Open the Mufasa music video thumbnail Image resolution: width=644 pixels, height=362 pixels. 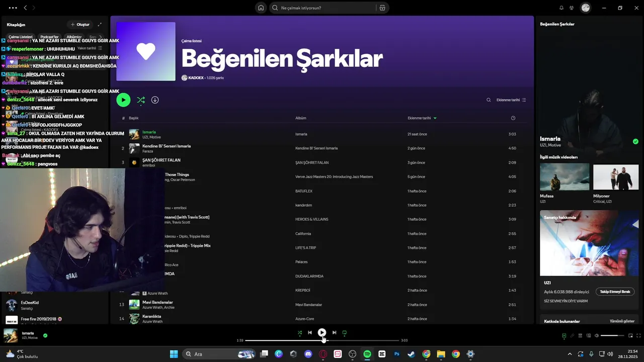pyautogui.click(x=565, y=176)
